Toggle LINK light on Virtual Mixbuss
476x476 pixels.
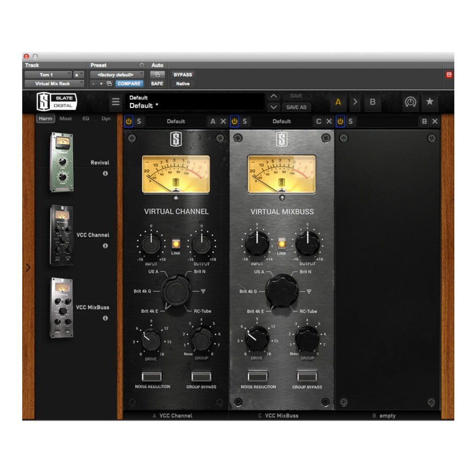point(282,244)
